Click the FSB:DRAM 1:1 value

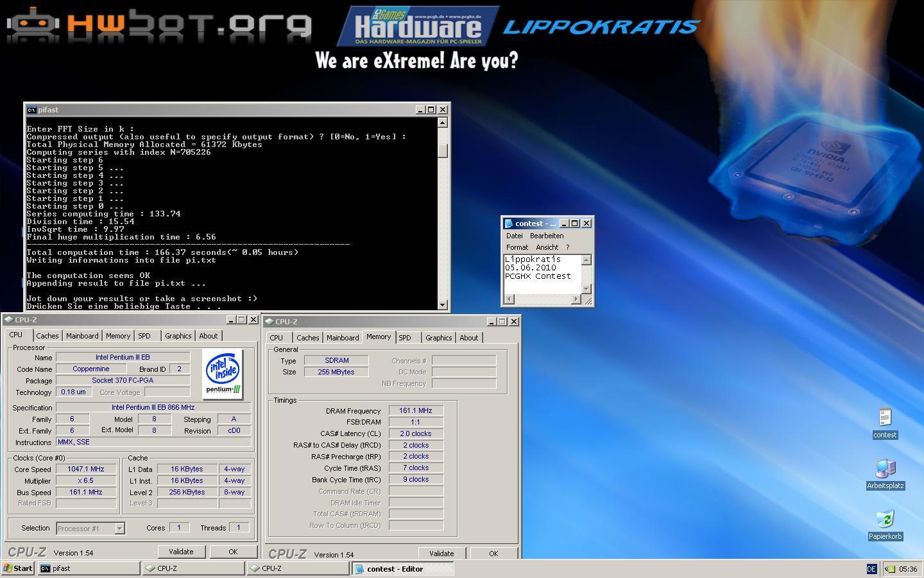[416, 422]
